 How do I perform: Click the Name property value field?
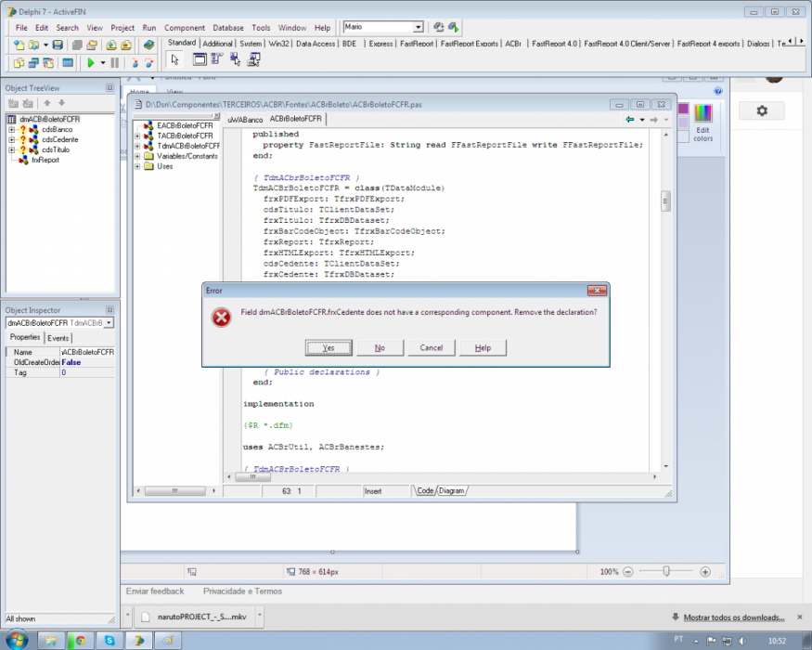point(87,352)
